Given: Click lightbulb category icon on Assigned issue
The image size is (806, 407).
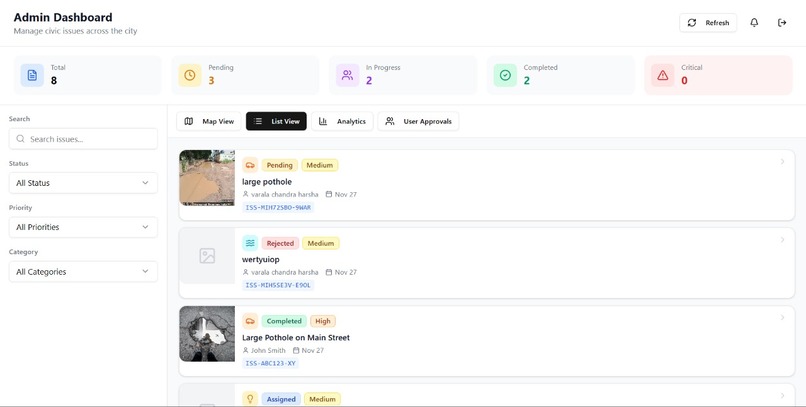Looking at the screenshot, I should 250,399.
